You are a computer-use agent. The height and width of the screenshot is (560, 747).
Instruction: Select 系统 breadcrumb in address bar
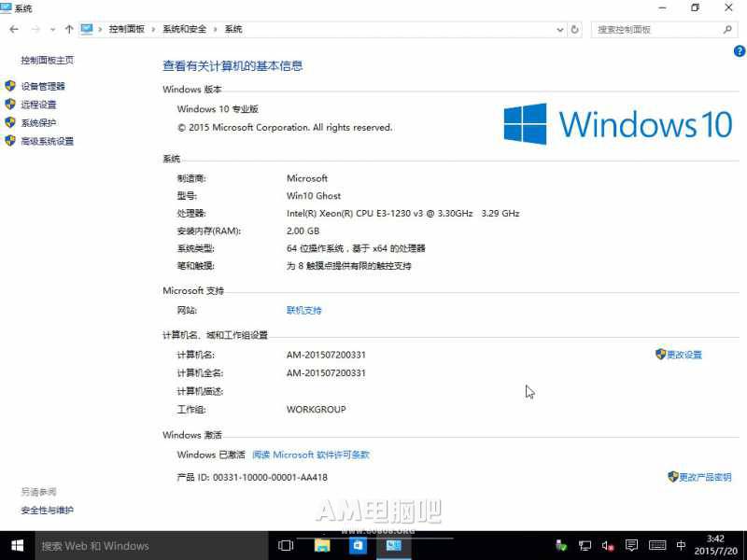tap(233, 29)
